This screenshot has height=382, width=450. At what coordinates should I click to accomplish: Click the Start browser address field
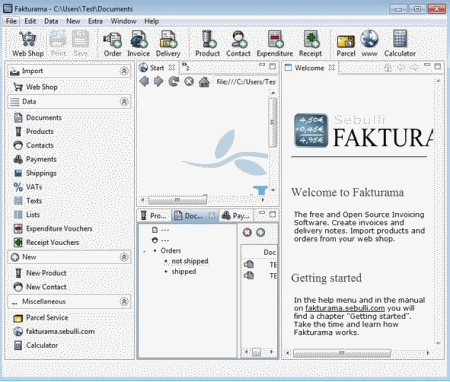246,82
